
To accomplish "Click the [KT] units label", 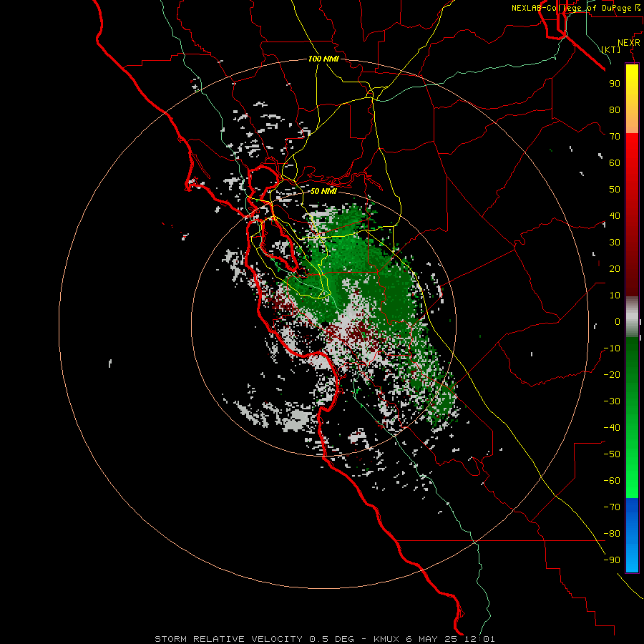I will (x=610, y=49).
